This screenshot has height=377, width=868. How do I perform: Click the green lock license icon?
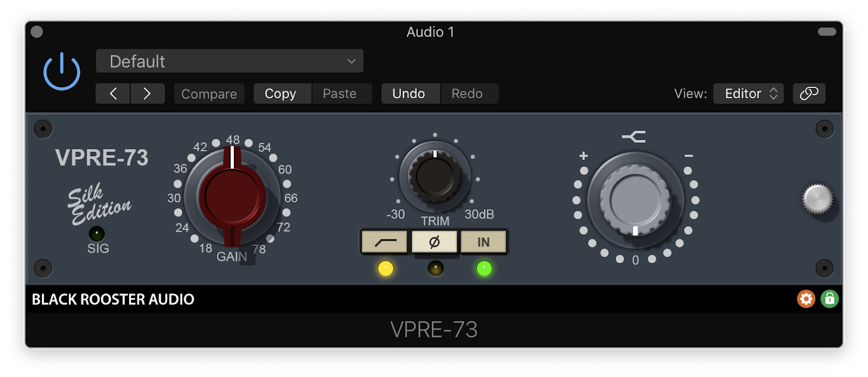(x=829, y=299)
